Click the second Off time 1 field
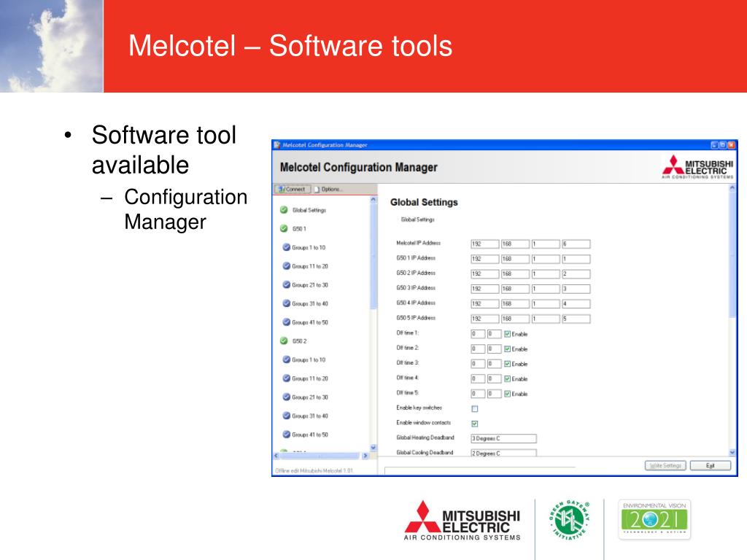The width and height of the screenshot is (747, 560). [494, 334]
